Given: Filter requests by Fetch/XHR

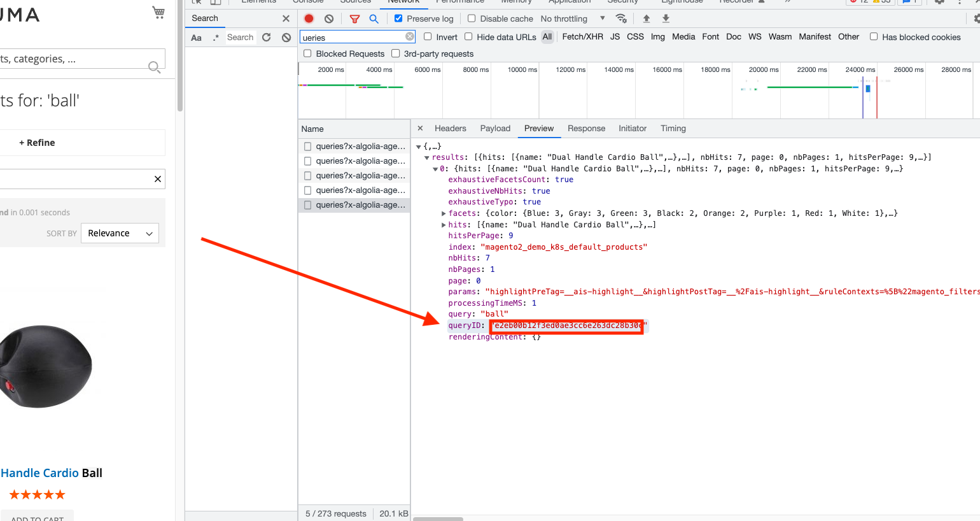Looking at the screenshot, I should (x=583, y=37).
